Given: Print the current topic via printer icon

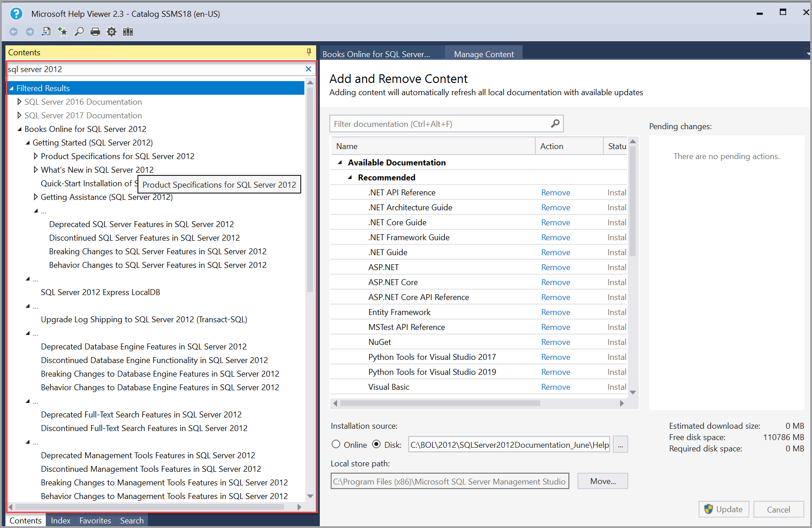Looking at the screenshot, I should click(95, 31).
